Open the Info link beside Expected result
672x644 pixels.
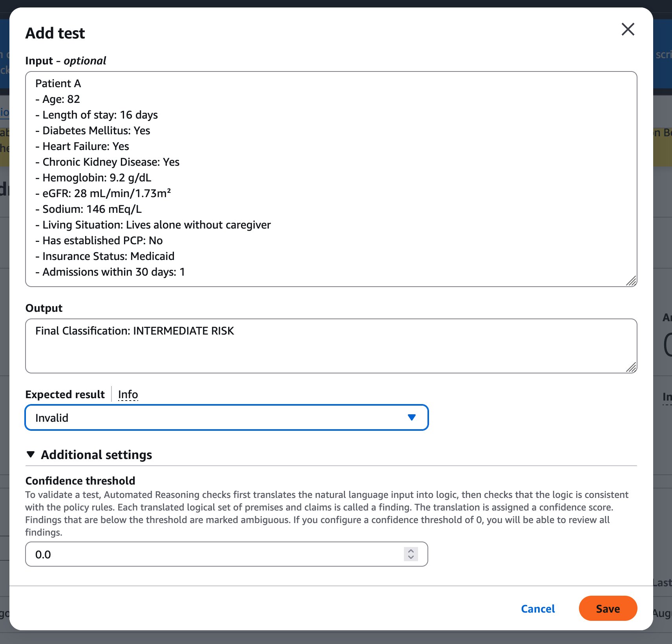(x=128, y=394)
